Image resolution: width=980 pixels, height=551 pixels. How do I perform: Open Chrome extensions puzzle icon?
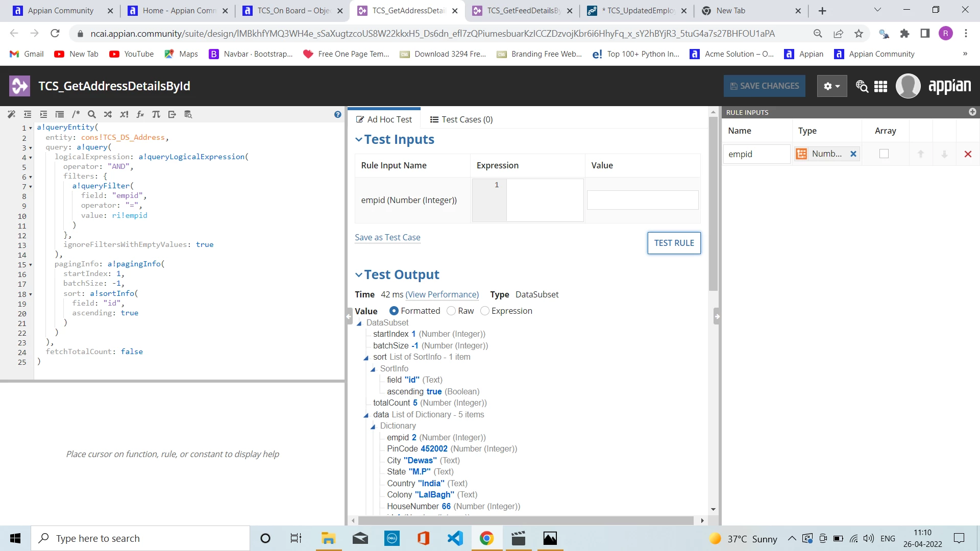(904, 34)
